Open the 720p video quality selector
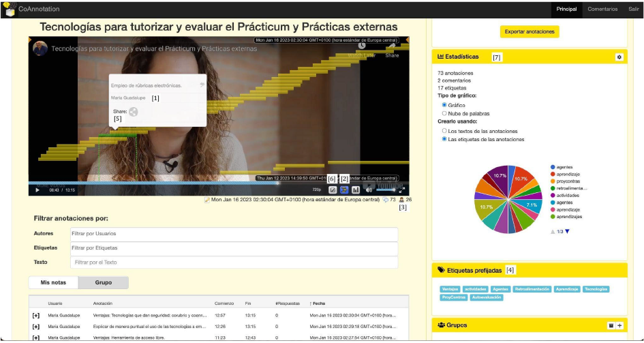The image size is (644, 343). [x=316, y=190]
